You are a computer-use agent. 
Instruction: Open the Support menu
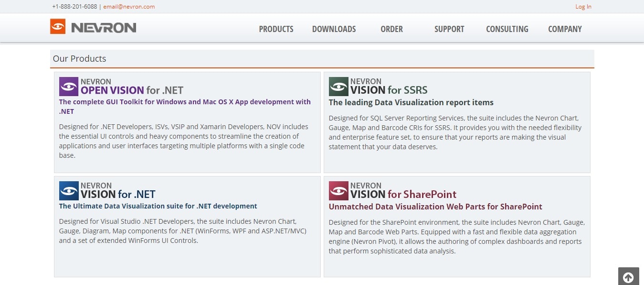pyautogui.click(x=449, y=29)
